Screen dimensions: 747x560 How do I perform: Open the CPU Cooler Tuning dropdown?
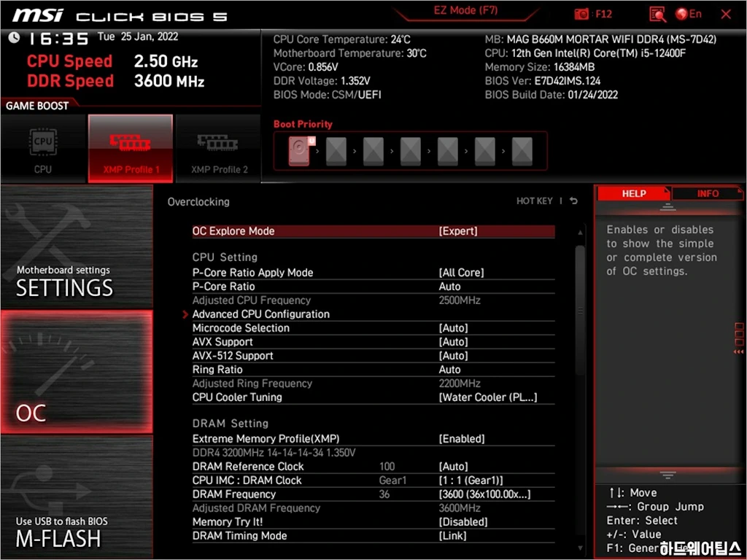487,397
